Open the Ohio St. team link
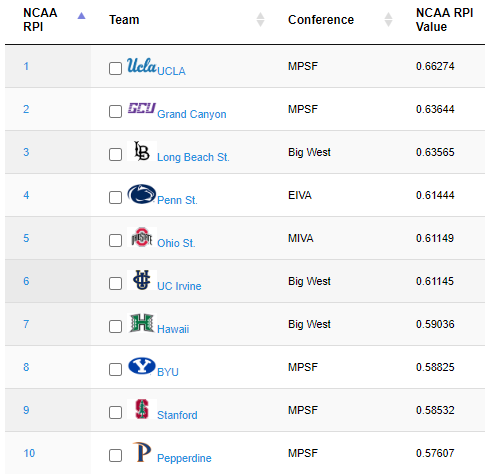The image size is (485, 474). (176, 243)
